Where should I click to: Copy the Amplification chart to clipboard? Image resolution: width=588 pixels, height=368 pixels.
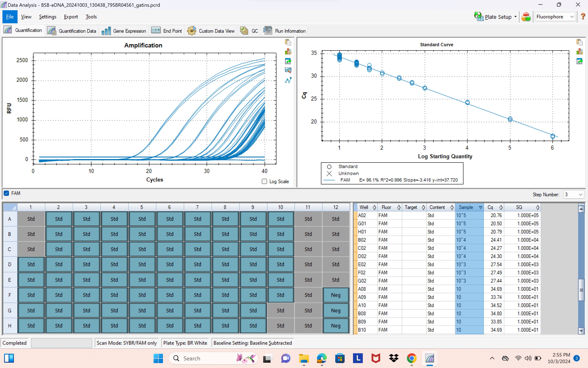[288, 42]
